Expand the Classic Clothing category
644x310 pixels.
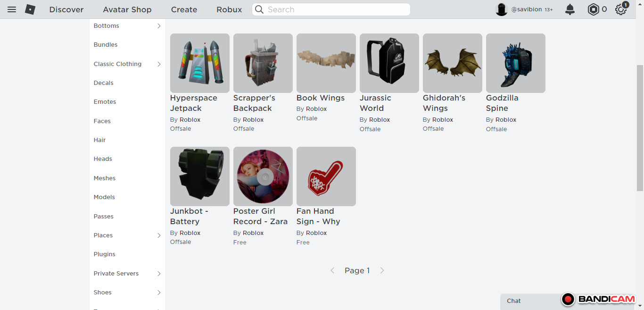coord(159,64)
